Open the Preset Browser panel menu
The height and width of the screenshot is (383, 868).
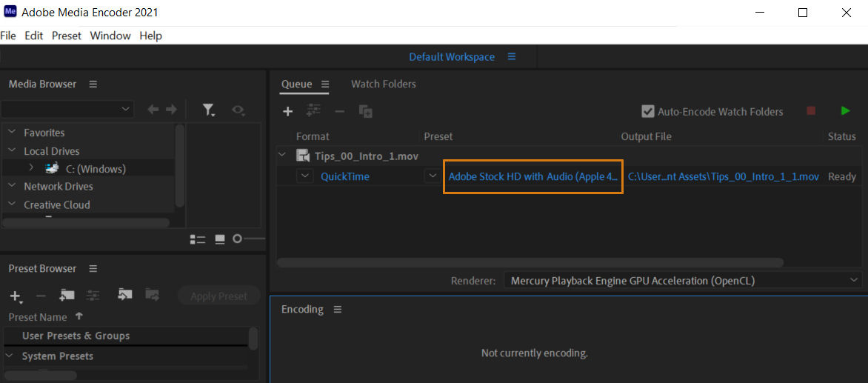pyautogui.click(x=93, y=268)
